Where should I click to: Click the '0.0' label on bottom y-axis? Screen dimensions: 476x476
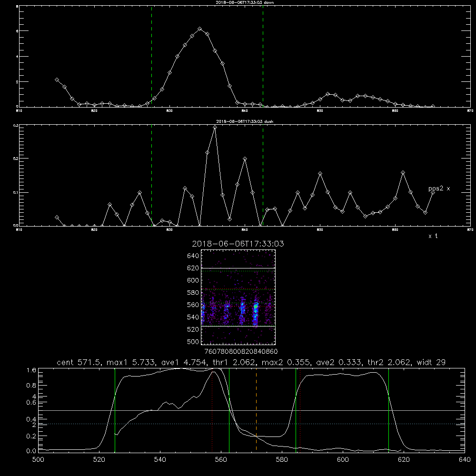[x=31, y=451]
